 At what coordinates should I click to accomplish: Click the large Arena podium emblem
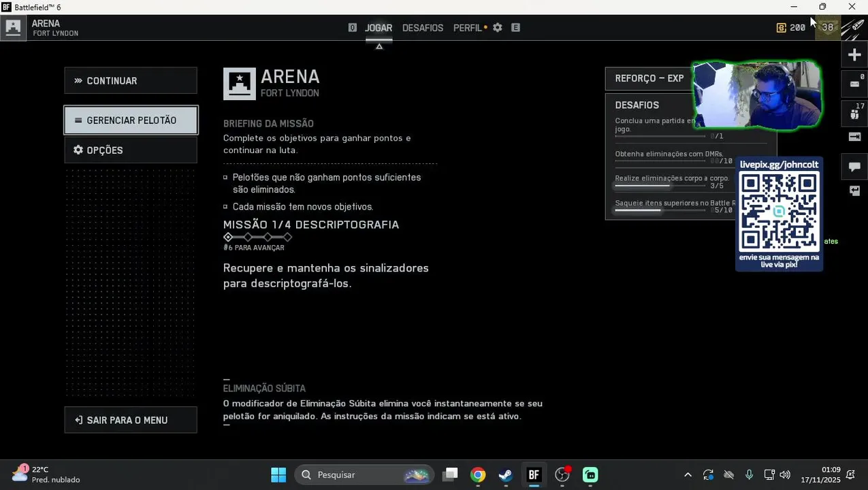point(240,84)
